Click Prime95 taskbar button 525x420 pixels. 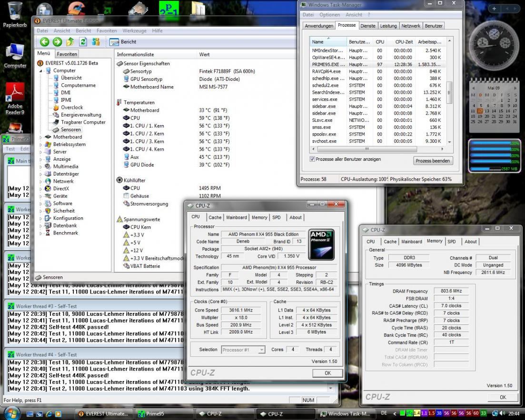click(163, 414)
